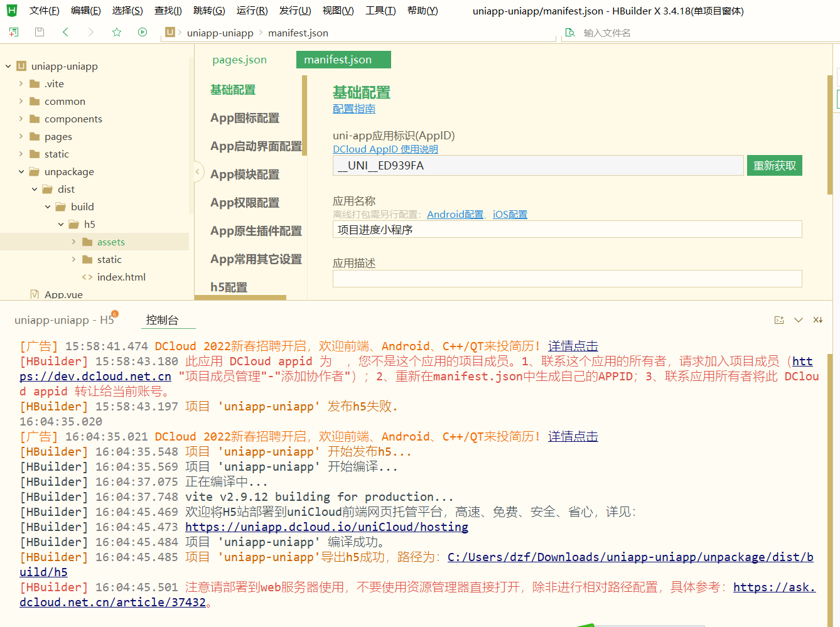Open App模块配置 section
This screenshot has width=840, height=627.
pyautogui.click(x=245, y=174)
